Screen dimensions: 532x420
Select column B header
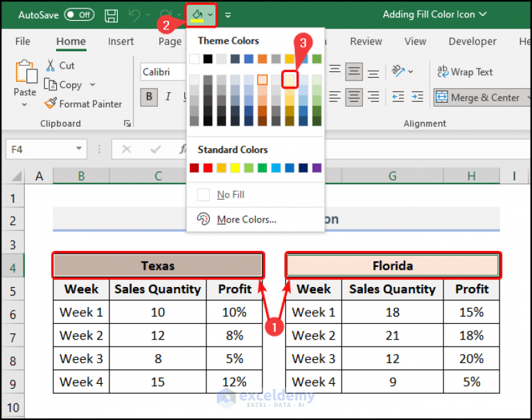click(x=81, y=176)
